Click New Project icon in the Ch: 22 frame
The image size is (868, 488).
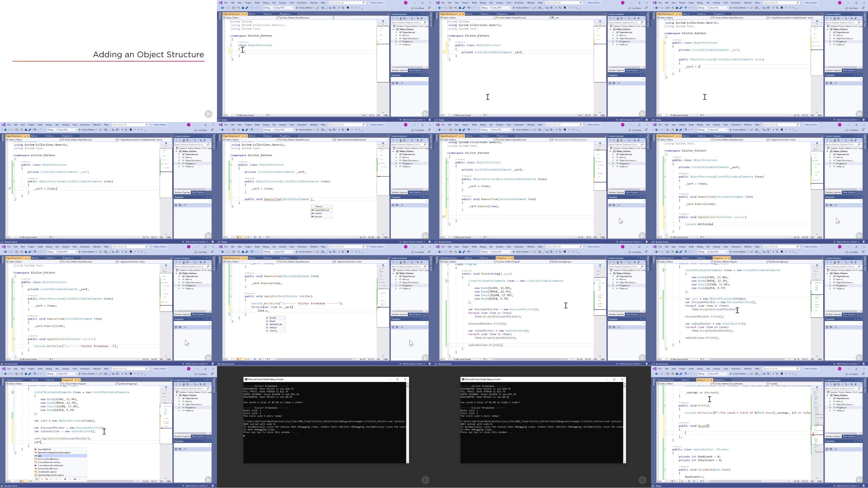668,8
